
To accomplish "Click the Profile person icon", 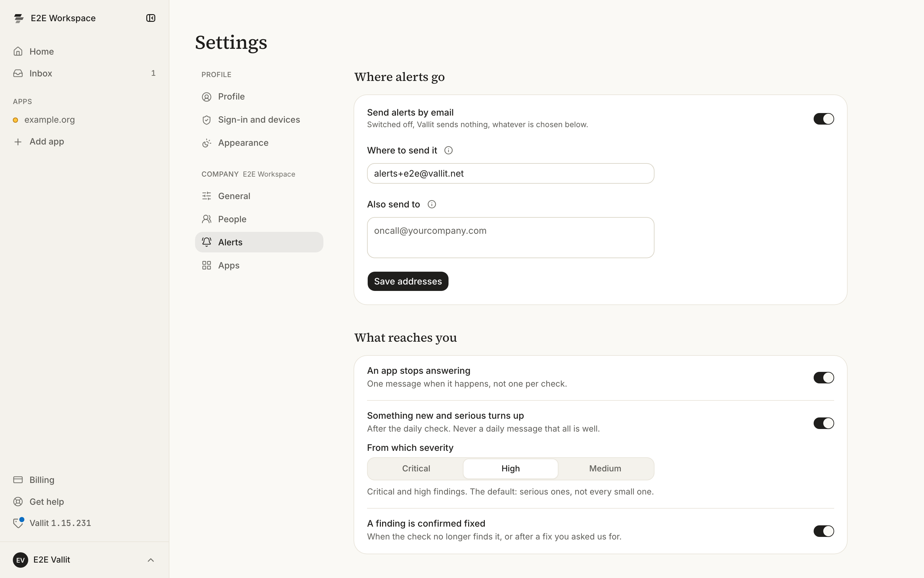I will coord(207,97).
